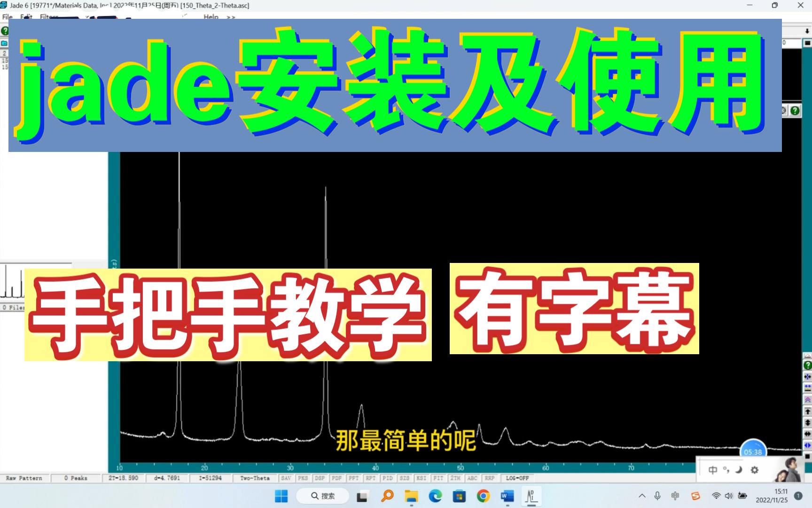Image resolution: width=812 pixels, height=508 pixels.
Task: Click the purple double-chevron up icon
Action: pyautogui.click(x=807, y=400)
